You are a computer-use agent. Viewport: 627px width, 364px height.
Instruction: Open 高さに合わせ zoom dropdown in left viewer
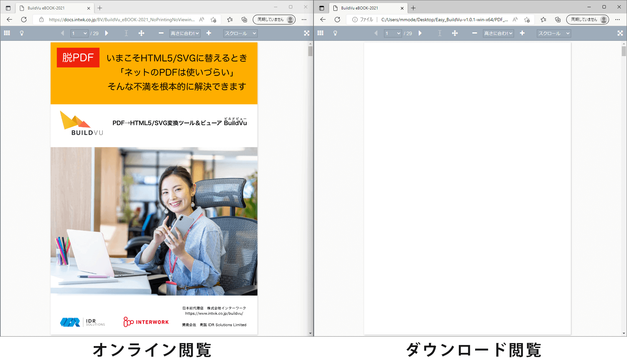(x=185, y=33)
